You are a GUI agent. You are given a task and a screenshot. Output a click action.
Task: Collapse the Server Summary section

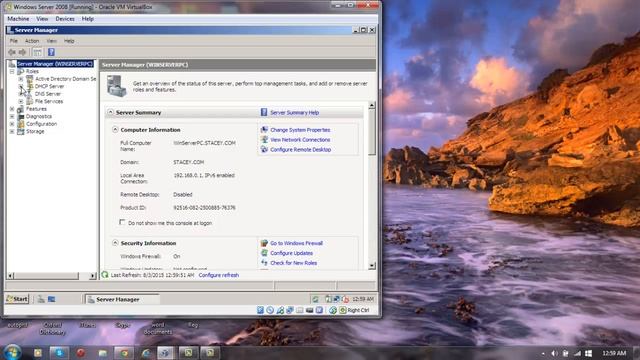pos(110,112)
